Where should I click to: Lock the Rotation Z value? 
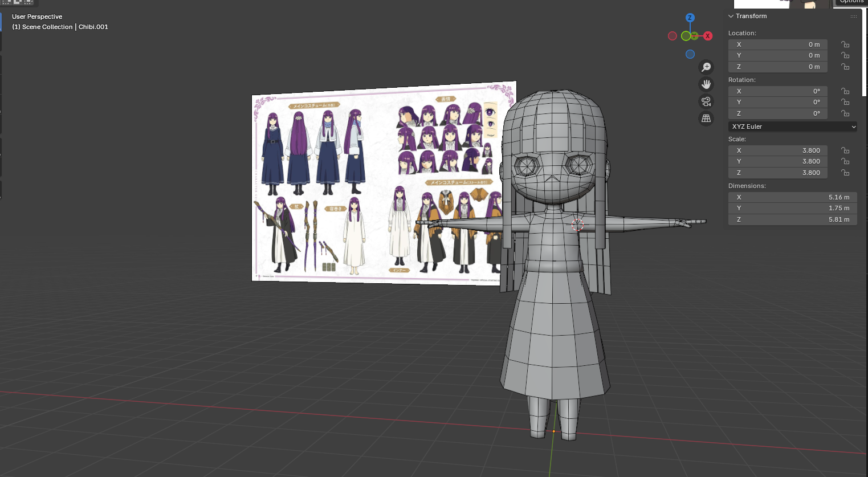[845, 113]
